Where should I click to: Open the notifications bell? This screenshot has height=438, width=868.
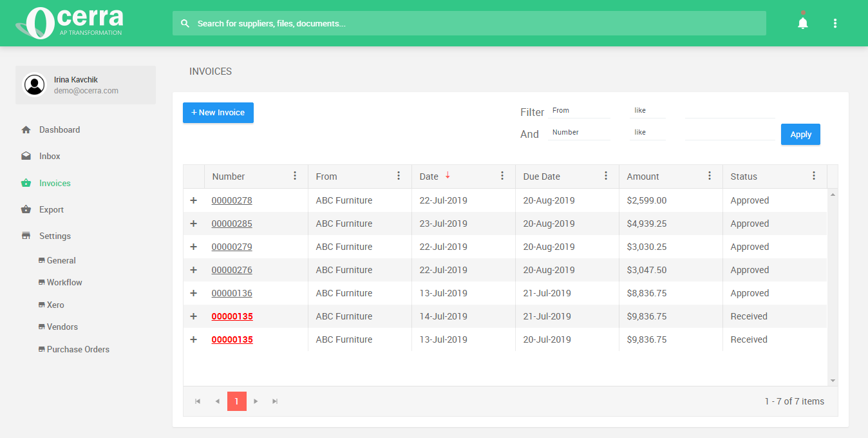tap(802, 23)
